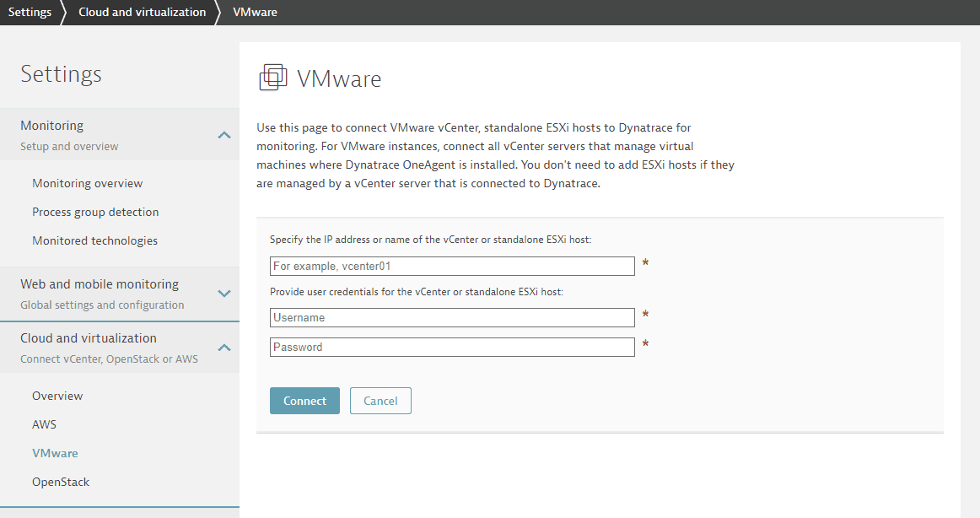Click the Connect button
The width and height of the screenshot is (980, 518).
coord(305,401)
